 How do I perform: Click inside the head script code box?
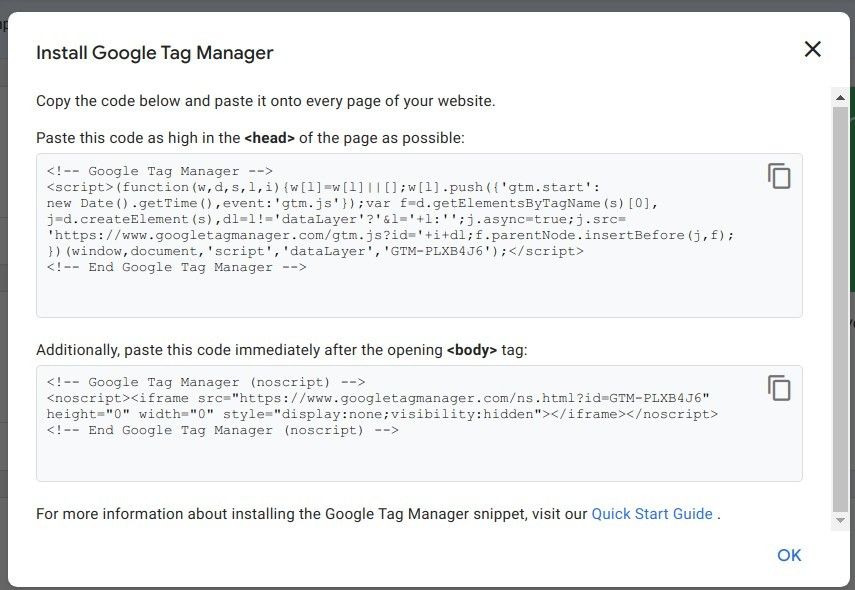419,236
